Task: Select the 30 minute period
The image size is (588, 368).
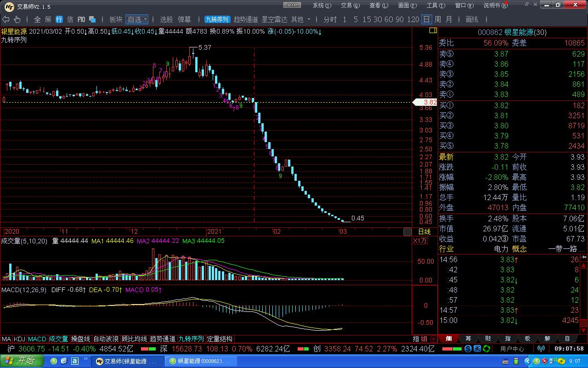Action: 378,19
